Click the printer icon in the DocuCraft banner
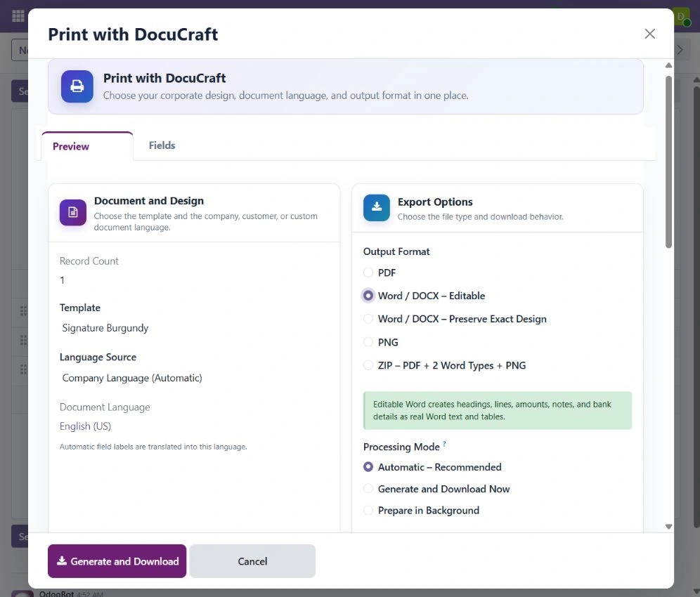This screenshot has width=700, height=597. (77, 86)
